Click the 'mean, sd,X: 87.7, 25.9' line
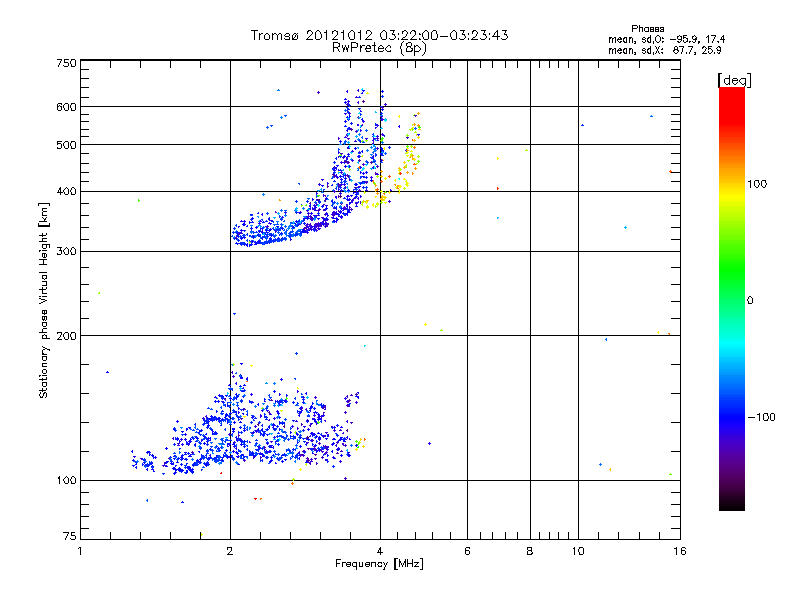 664,50
